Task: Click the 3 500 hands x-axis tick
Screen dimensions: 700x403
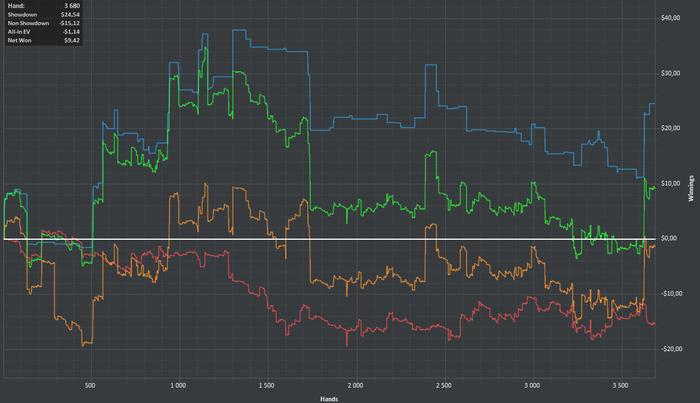Action: click(x=620, y=385)
